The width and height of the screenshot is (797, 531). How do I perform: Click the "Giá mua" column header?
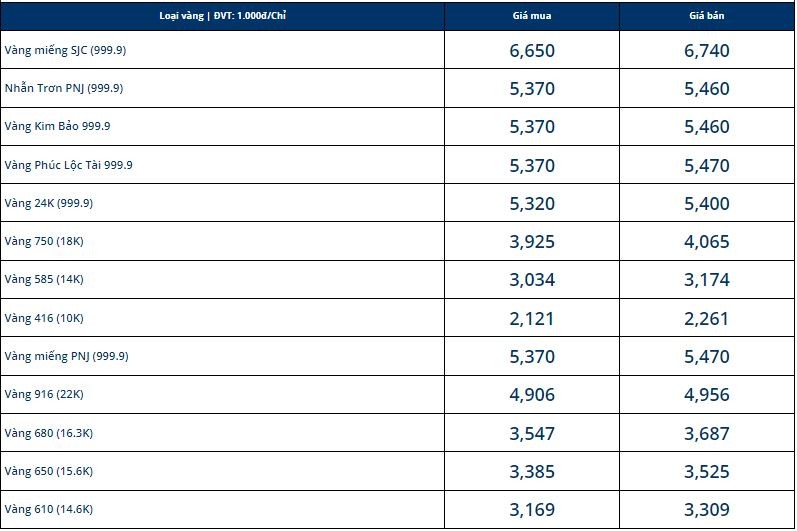[x=532, y=16]
